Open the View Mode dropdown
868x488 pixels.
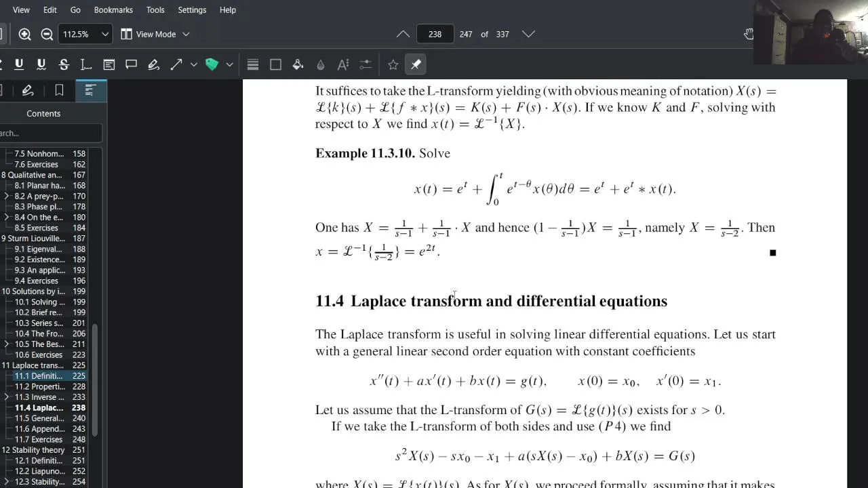pyautogui.click(x=155, y=34)
